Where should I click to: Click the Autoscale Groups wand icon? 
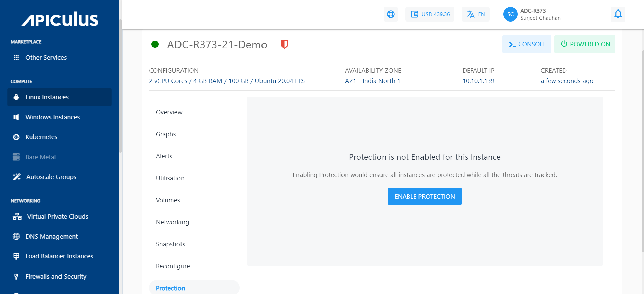[x=17, y=177]
